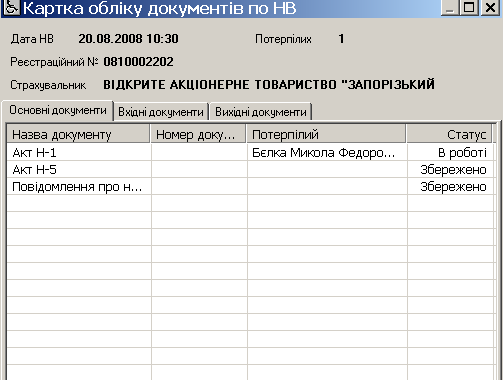Screen dimensions: 503x380
Task: Click the Страхувальник company name text
Action: click(x=269, y=84)
